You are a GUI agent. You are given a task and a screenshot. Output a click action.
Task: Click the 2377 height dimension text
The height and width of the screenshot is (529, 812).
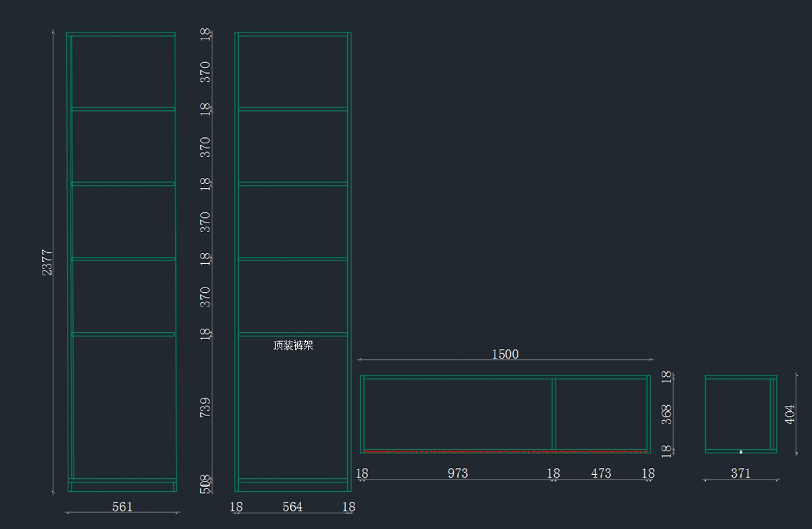tap(47, 262)
